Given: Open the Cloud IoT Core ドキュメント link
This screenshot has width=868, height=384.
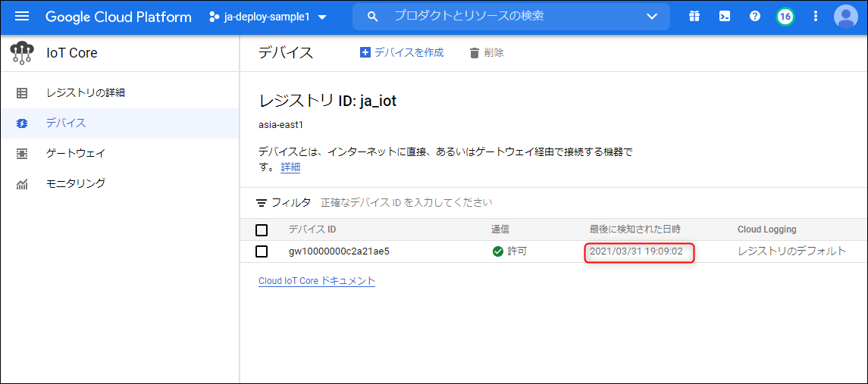Looking at the screenshot, I should (x=317, y=281).
